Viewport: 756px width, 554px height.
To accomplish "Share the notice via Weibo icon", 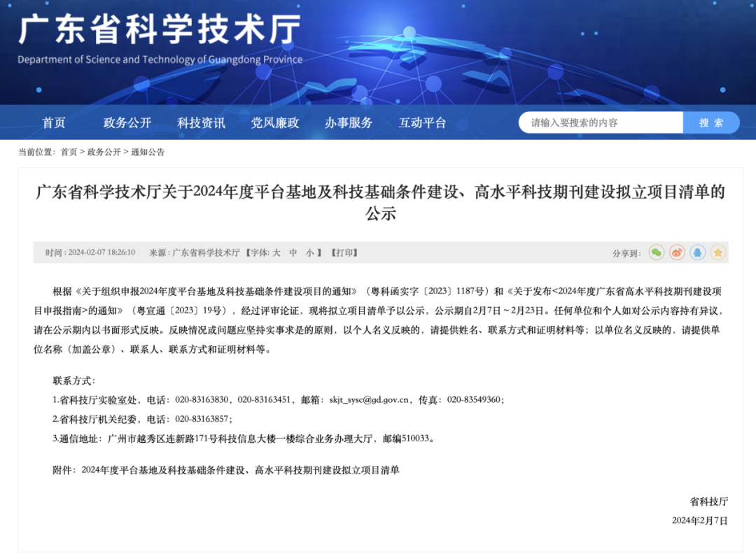I will pyautogui.click(x=677, y=253).
